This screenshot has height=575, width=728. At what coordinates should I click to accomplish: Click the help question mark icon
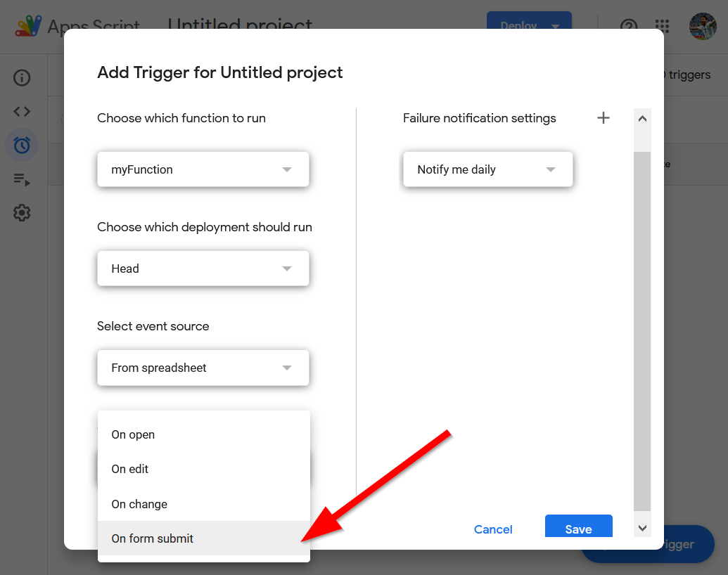point(628,26)
